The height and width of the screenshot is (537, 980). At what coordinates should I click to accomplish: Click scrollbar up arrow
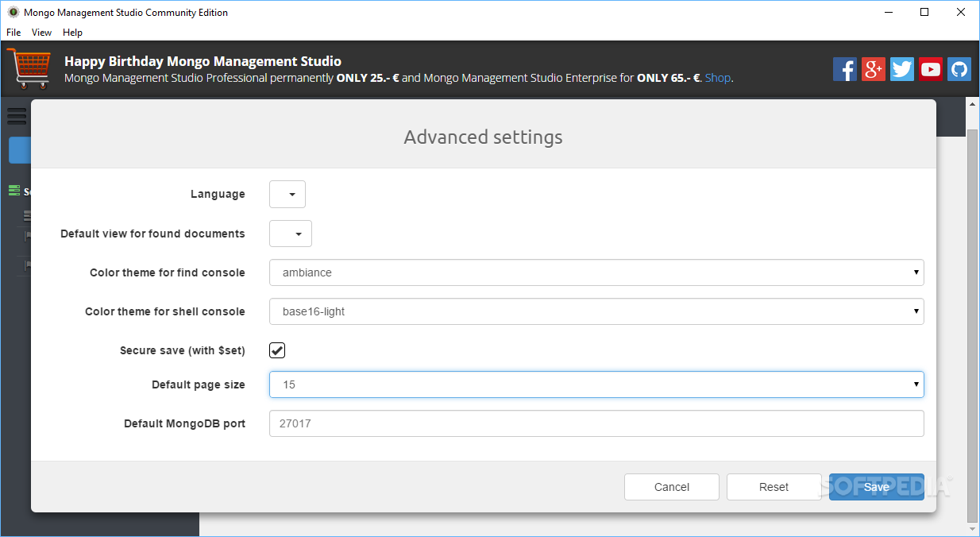click(972, 104)
